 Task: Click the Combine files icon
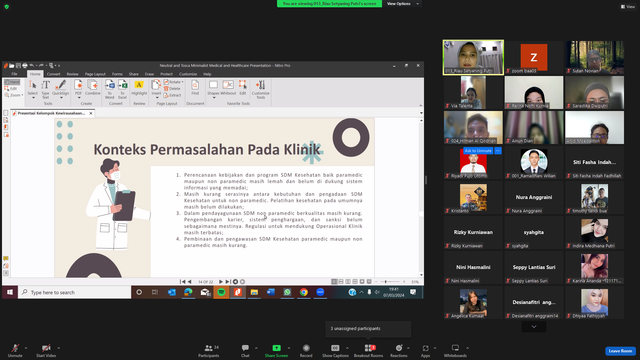[93, 88]
